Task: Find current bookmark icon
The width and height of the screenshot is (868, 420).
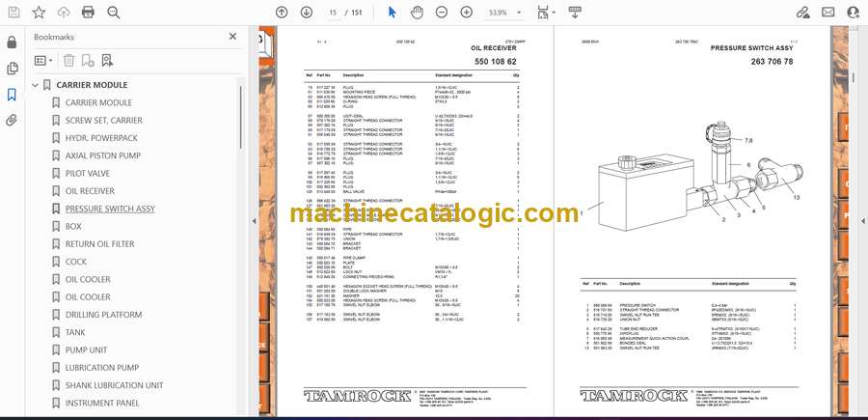Action: (x=107, y=61)
